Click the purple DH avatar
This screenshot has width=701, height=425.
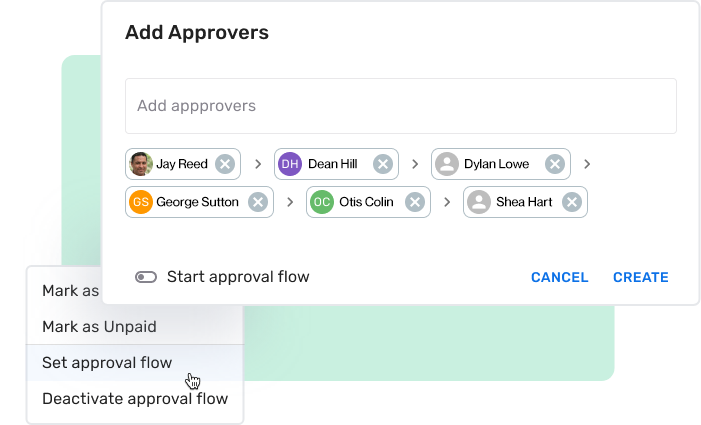(x=290, y=164)
